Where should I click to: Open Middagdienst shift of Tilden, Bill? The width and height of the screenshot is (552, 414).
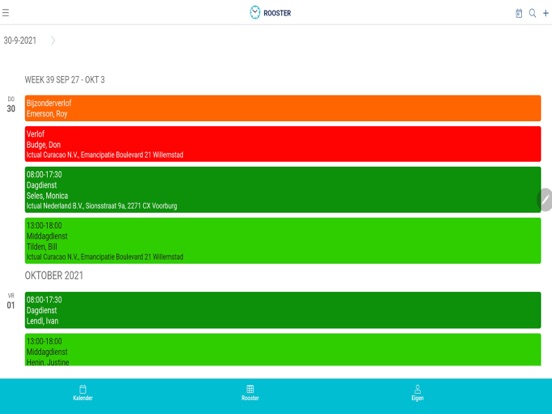[283, 241]
